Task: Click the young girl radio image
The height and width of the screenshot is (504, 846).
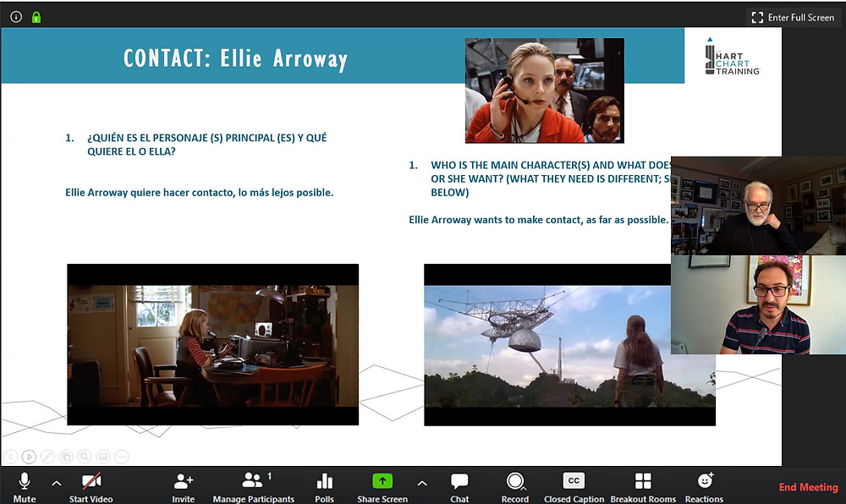Action: [x=212, y=344]
